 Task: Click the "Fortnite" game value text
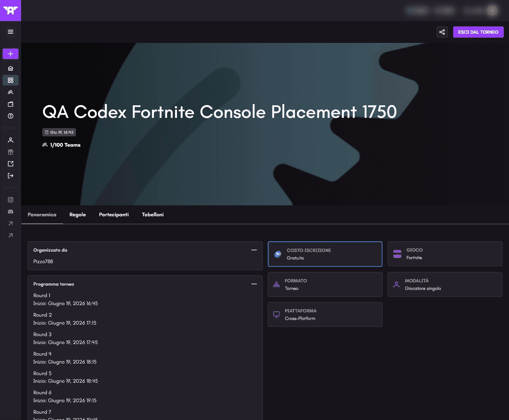414,258
